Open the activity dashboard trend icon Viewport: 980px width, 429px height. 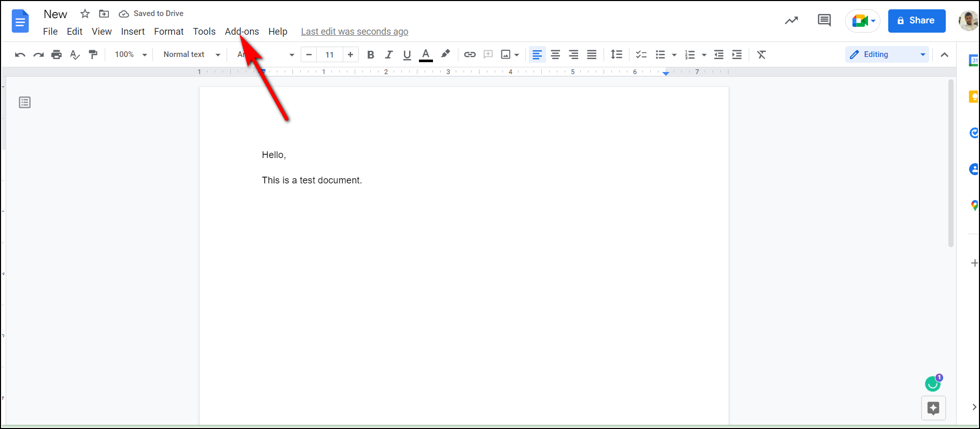point(791,21)
